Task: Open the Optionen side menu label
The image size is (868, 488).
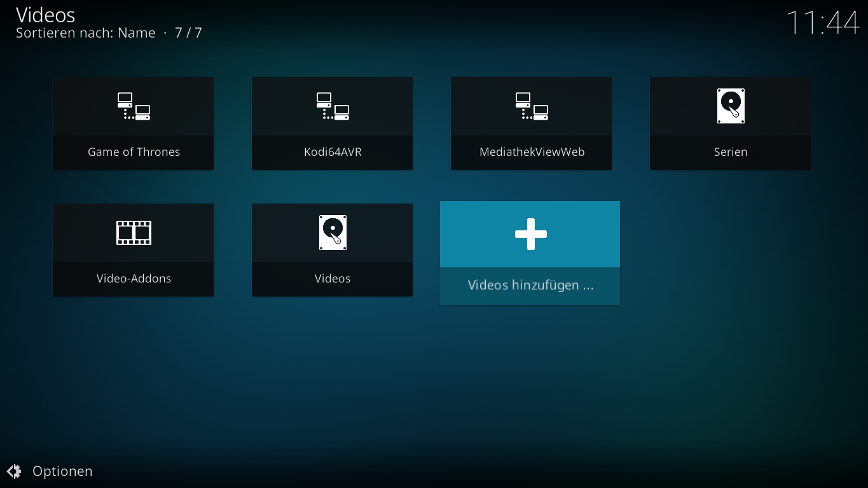Action: (x=62, y=471)
